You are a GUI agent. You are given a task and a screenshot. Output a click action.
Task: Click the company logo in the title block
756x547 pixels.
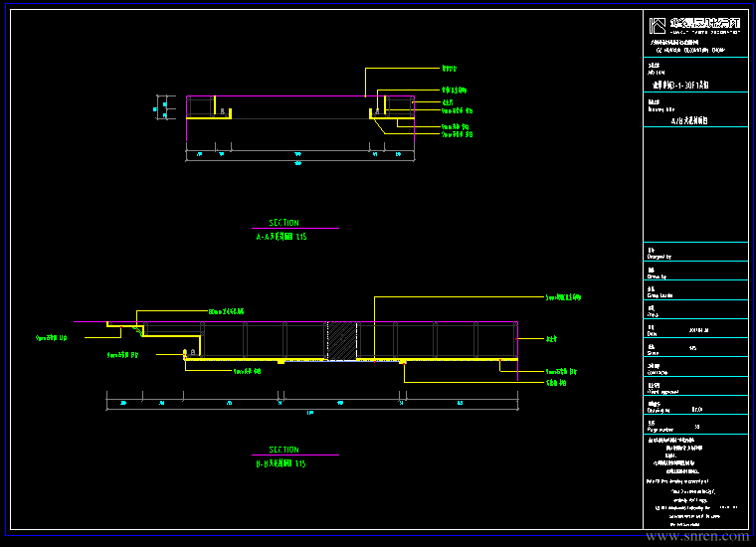[x=658, y=26]
